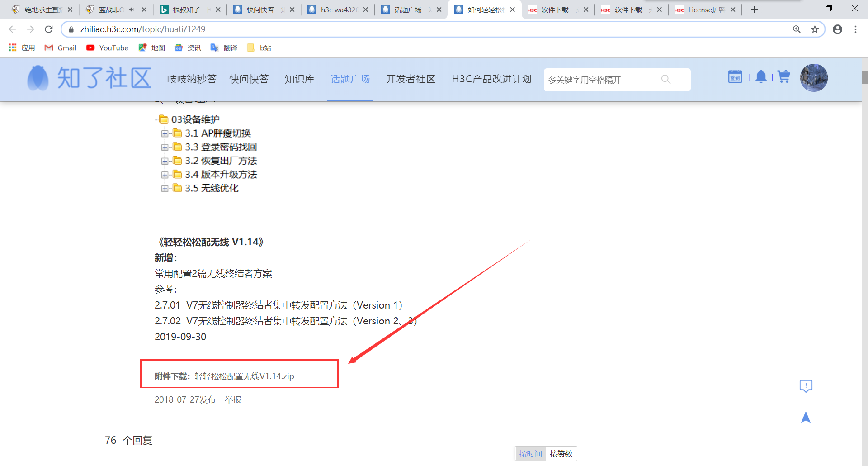
Task: Click the 知了社区 cicada logo icon
Action: coord(38,78)
